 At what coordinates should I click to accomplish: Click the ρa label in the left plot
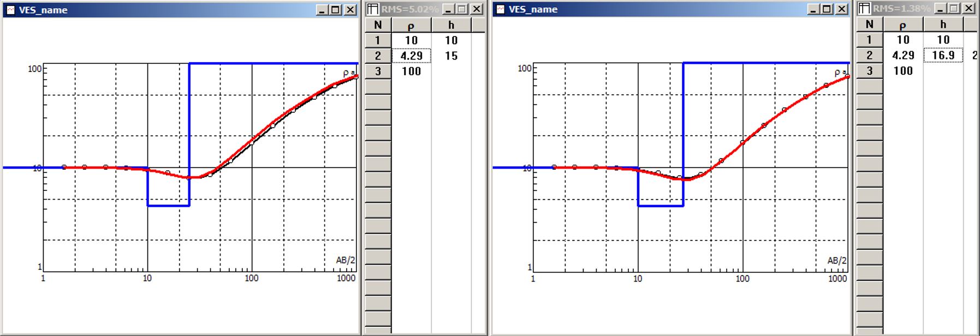tap(349, 73)
